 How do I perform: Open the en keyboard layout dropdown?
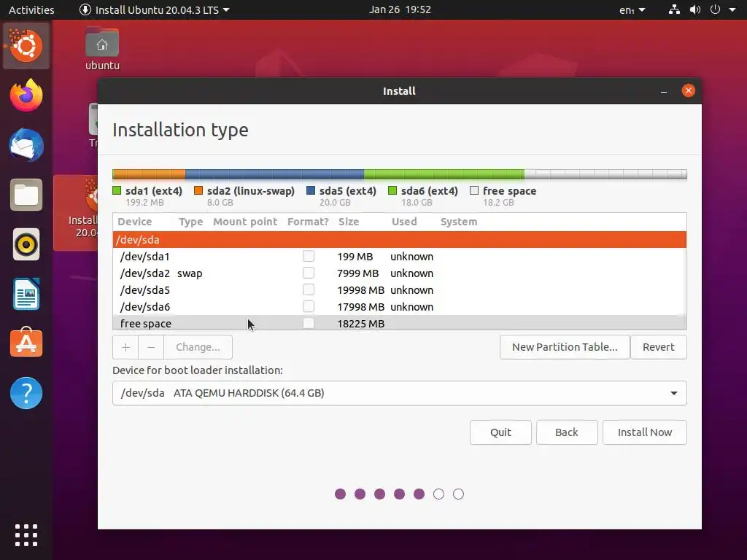(x=632, y=9)
